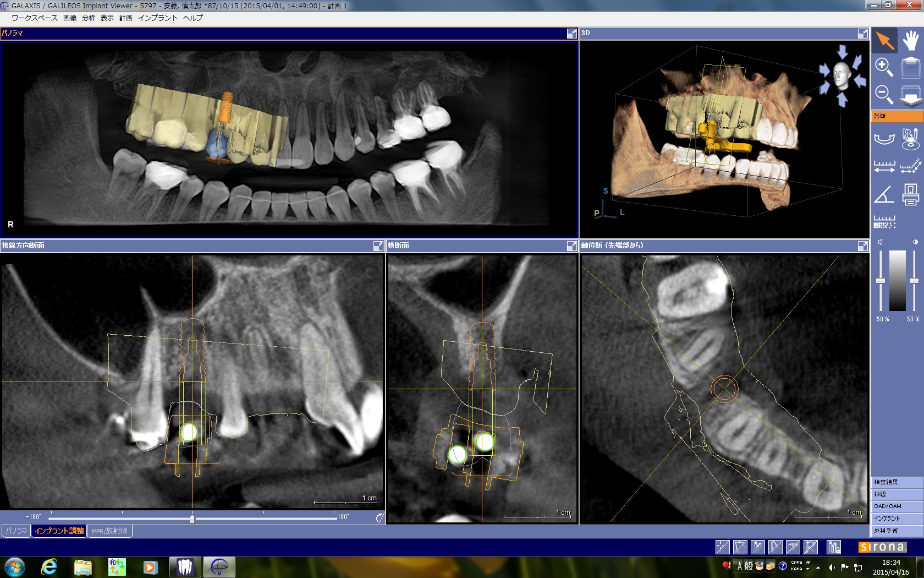Activate the hand pan tool
The height and width of the screenshot is (578, 924).
coord(910,41)
